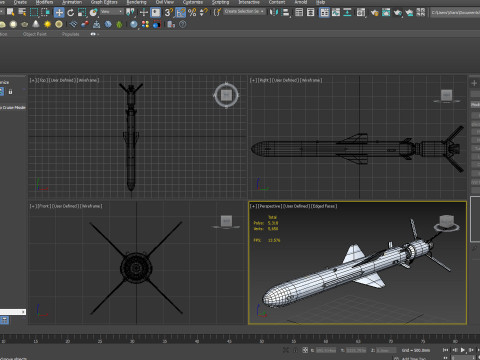Image resolution: width=480 pixels, height=360 pixels.
Task: Go to Start frame button
Action: point(445,350)
